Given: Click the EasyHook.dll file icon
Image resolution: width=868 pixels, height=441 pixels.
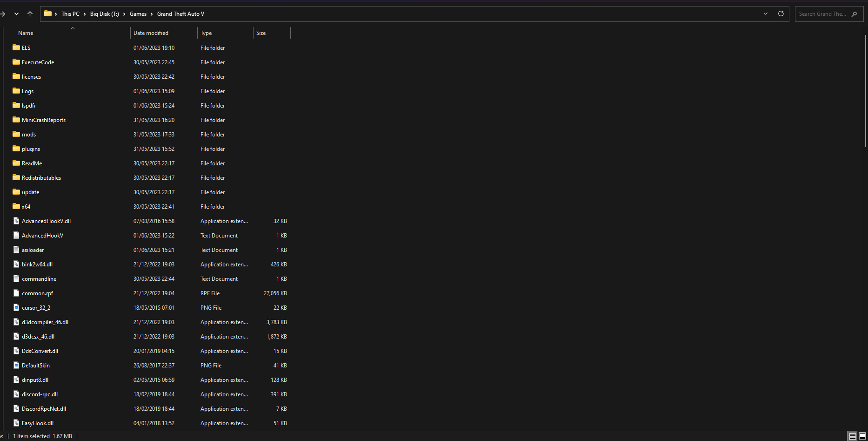Looking at the screenshot, I should 16,423.
